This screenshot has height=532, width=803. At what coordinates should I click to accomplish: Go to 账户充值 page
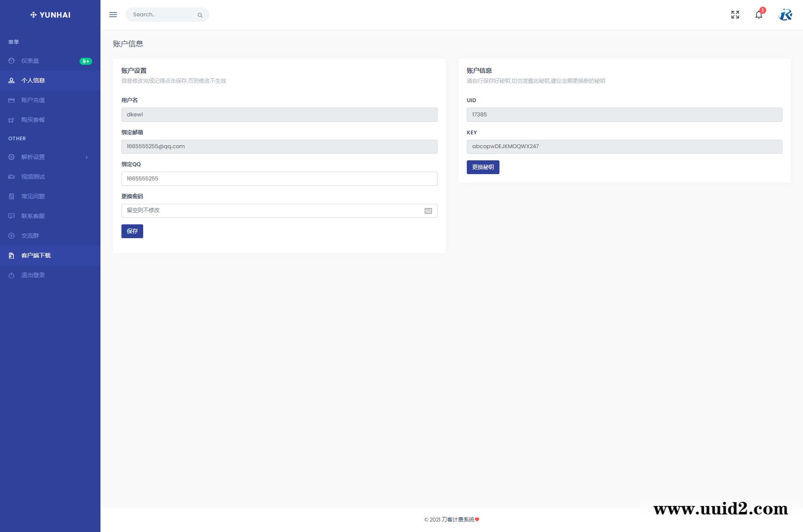[x=33, y=100]
